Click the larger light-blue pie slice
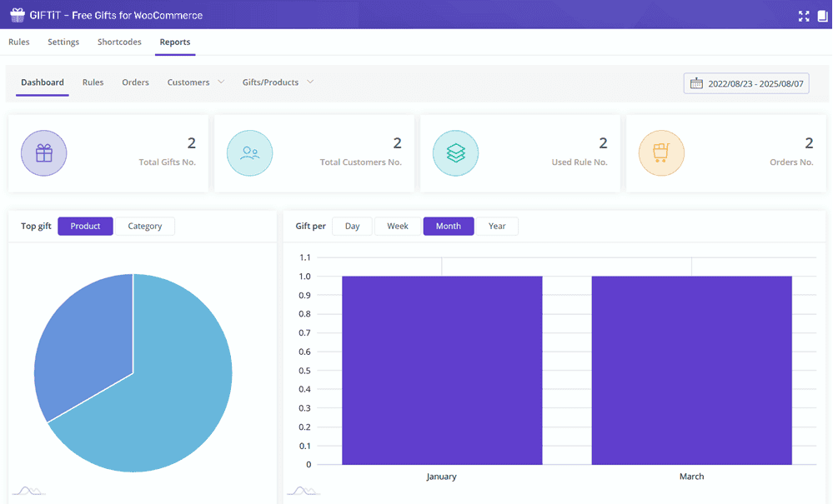833x504 pixels. pos(167,392)
